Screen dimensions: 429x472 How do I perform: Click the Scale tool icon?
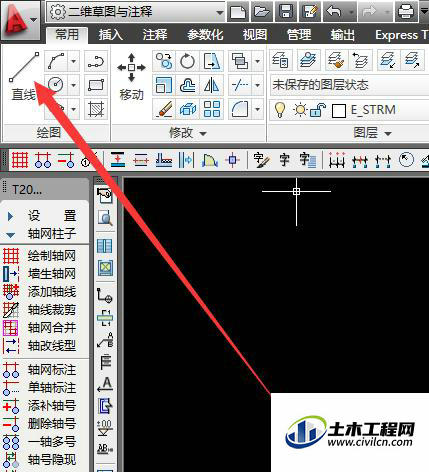tap(164, 85)
